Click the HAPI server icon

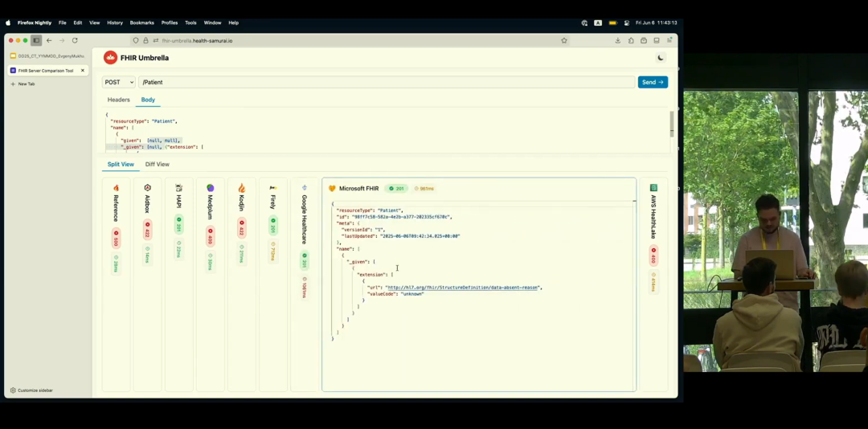pyautogui.click(x=178, y=188)
